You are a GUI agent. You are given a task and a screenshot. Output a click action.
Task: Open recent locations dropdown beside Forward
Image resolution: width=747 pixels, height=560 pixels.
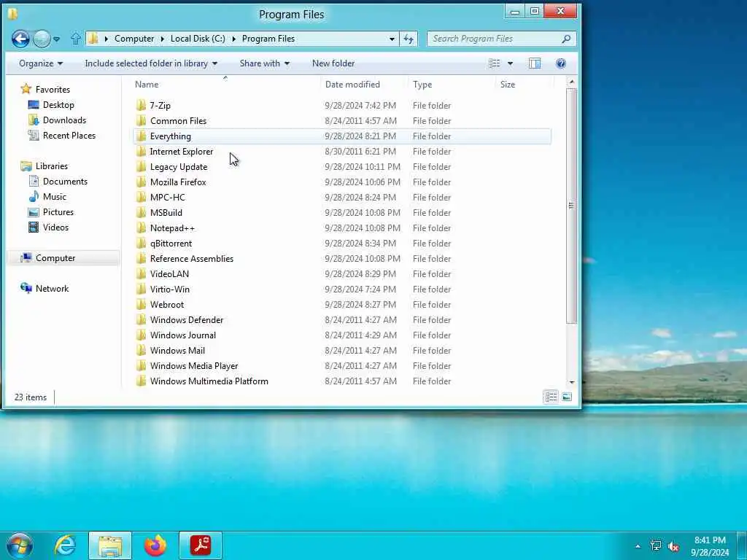coord(57,39)
